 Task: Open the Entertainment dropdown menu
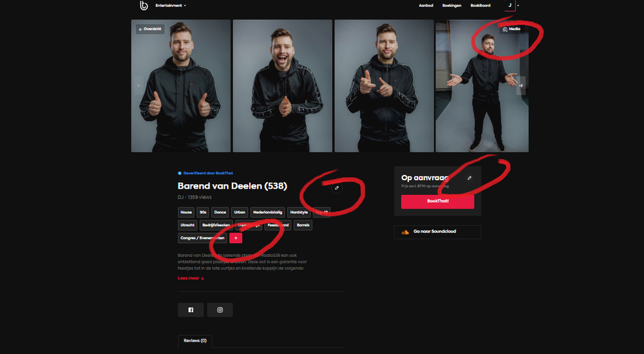click(171, 5)
